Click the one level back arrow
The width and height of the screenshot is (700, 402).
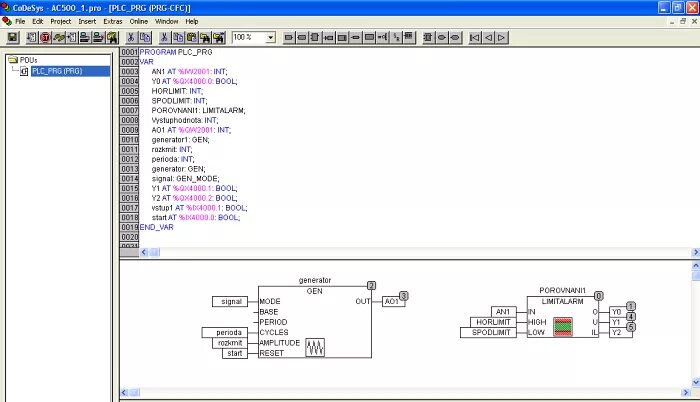tap(488, 38)
